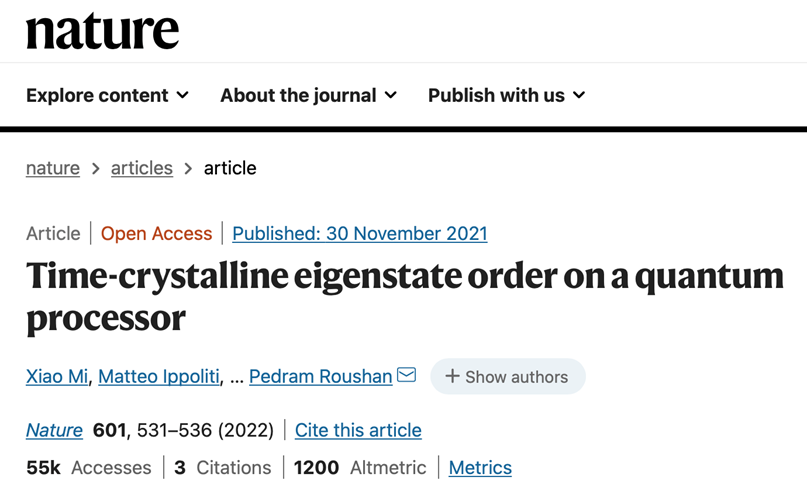Open the Explore content menu
The width and height of the screenshot is (807, 494).
tap(108, 95)
